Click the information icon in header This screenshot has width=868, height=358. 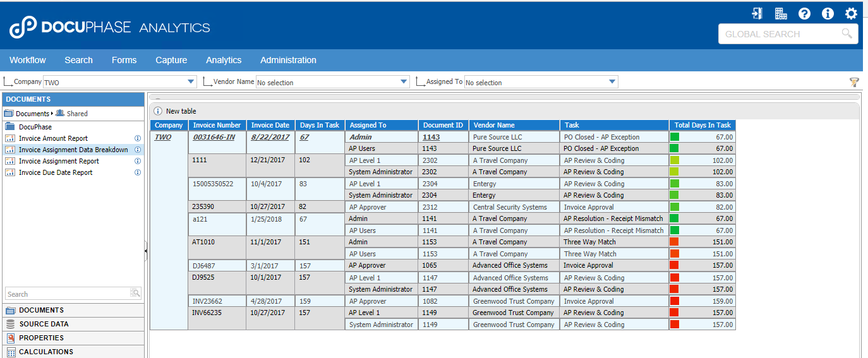click(828, 13)
